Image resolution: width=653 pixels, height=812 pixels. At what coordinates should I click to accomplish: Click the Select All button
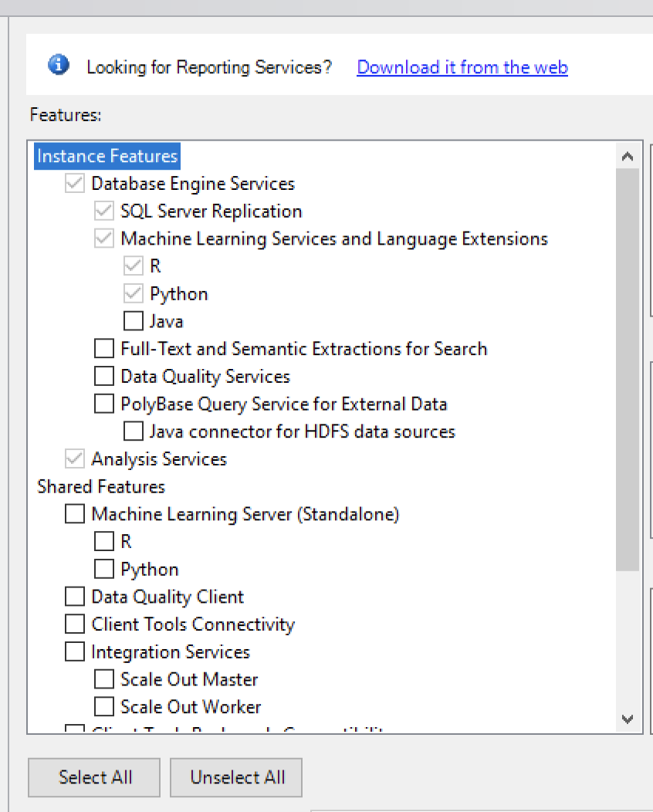coord(94,777)
